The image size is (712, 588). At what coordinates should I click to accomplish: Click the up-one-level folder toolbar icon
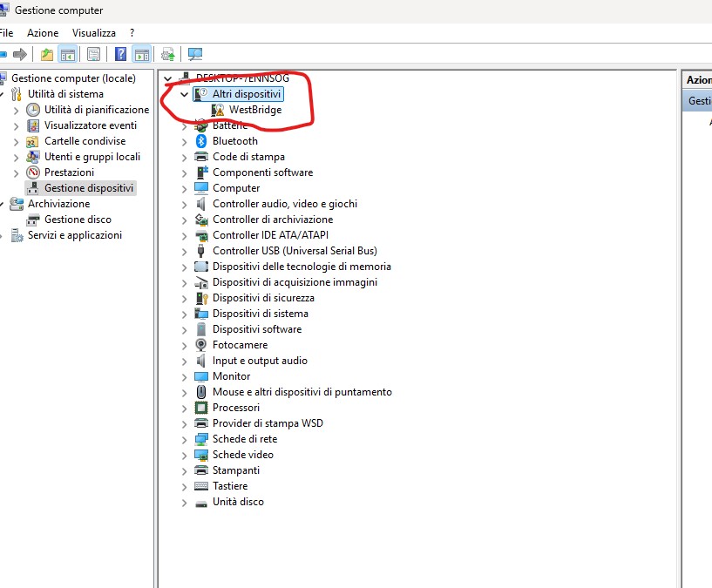pos(47,54)
